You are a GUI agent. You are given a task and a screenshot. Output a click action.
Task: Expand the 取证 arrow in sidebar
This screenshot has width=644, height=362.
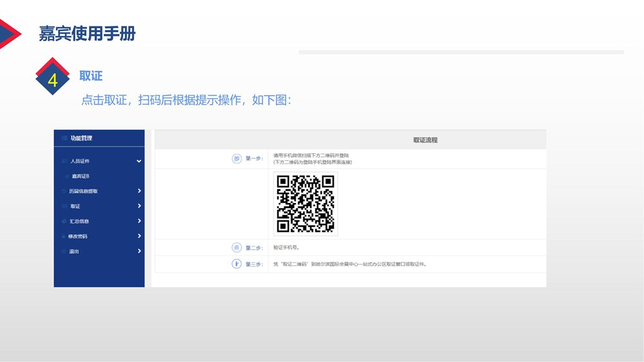(139, 206)
